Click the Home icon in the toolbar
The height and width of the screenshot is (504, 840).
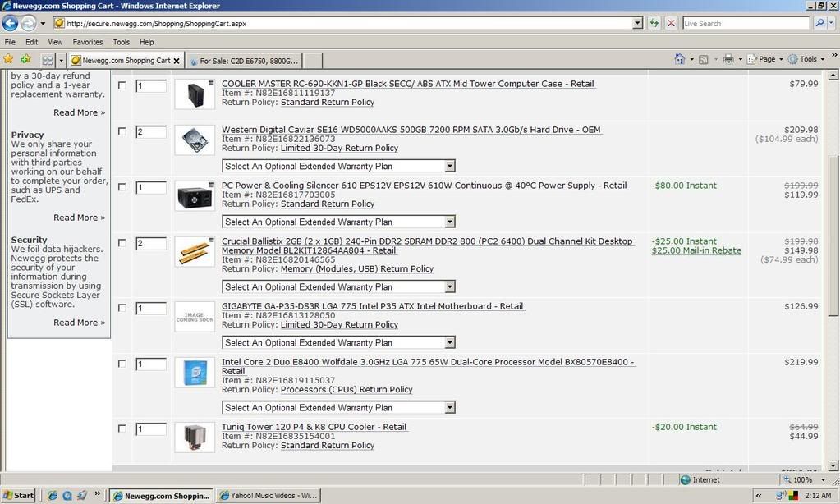pos(680,59)
